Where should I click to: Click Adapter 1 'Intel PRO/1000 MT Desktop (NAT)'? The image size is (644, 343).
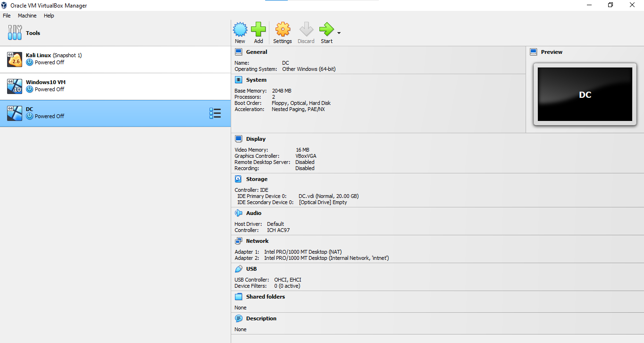303,252
